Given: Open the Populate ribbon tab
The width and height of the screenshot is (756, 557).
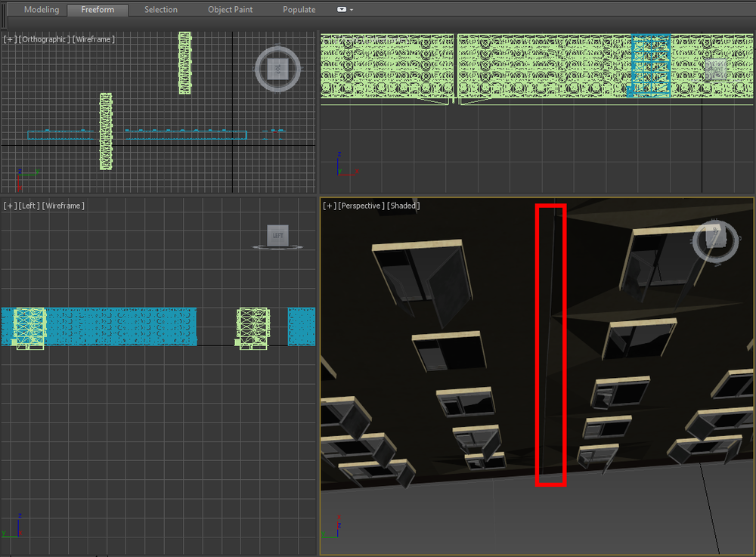Looking at the screenshot, I should pos(299,10).
